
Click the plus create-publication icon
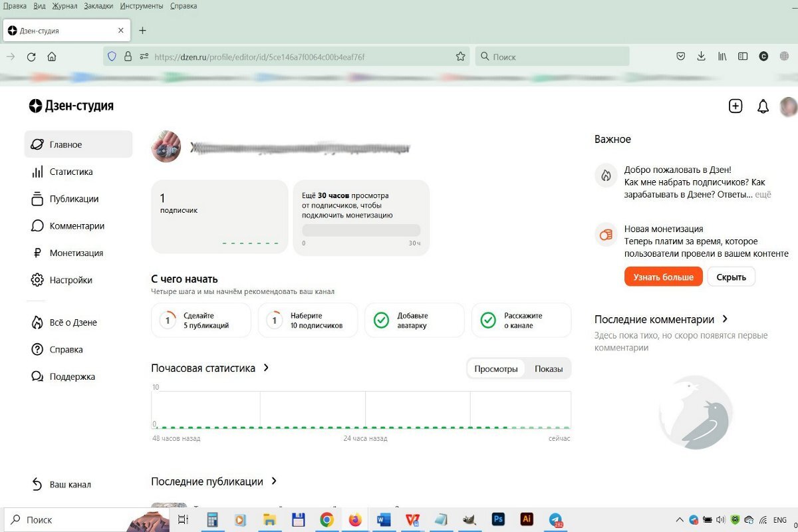point(735,106)
